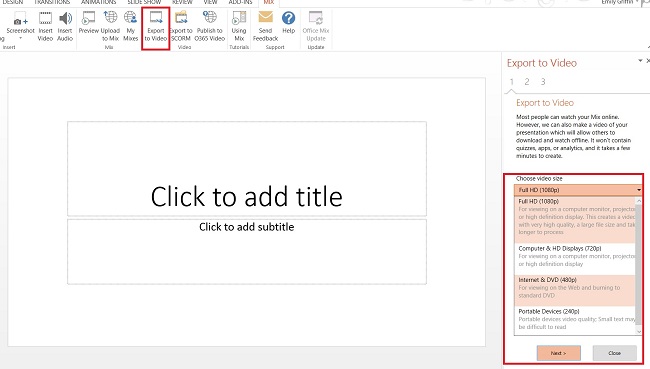This screenshot has height=369, width=650.
Task: Select Portable Devices (240p) option
Action: tap(575, 320)
